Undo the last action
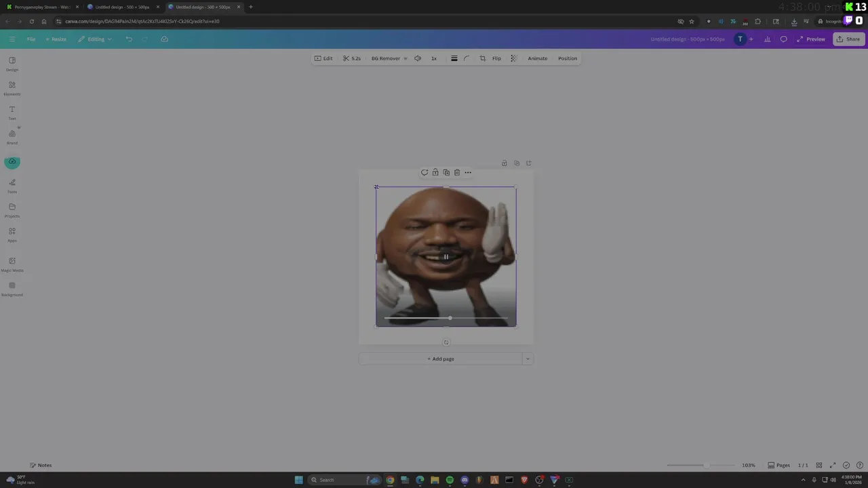The width and height of the screenshot is (868, 488). click(129, 39)
